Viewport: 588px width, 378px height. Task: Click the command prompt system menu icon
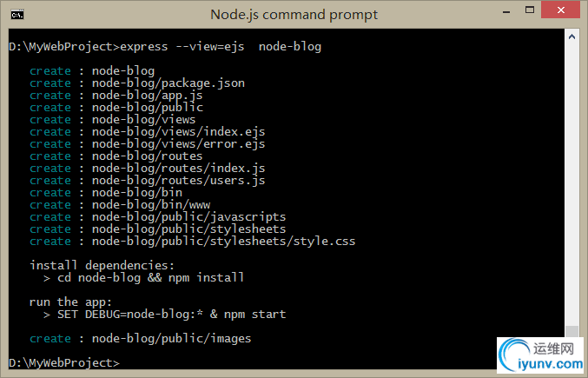click(x=17, y=15)
